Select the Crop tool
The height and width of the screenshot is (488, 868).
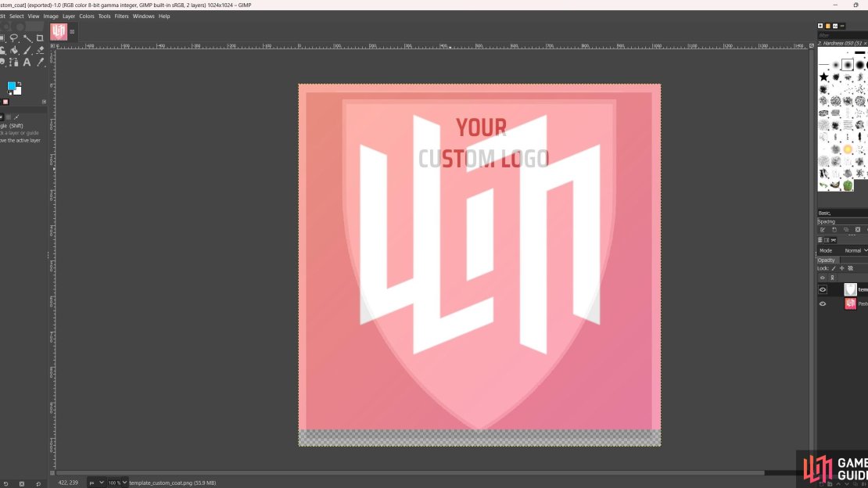coord(40,38)
